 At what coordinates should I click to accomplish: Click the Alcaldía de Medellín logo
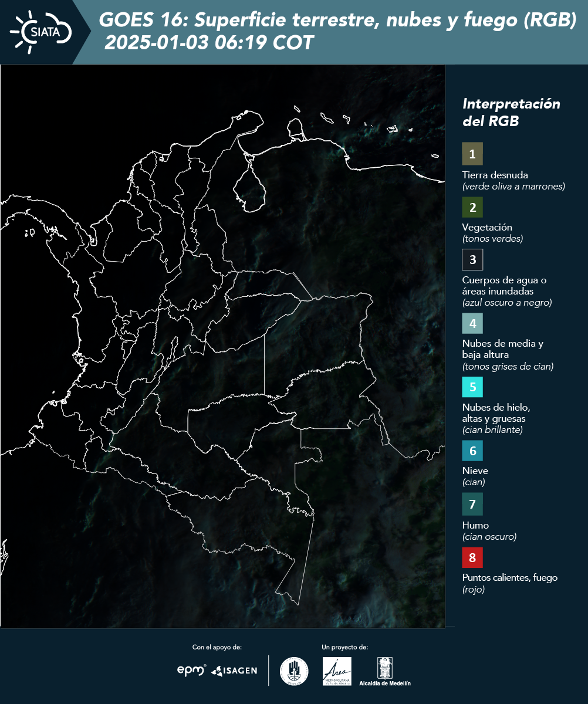pos(385,671)
